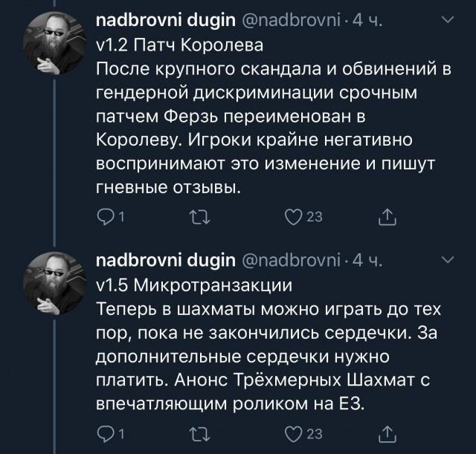Click nadbrovni dugin name on second tweet
Screen dimensions: 476x454
point(166,260)
